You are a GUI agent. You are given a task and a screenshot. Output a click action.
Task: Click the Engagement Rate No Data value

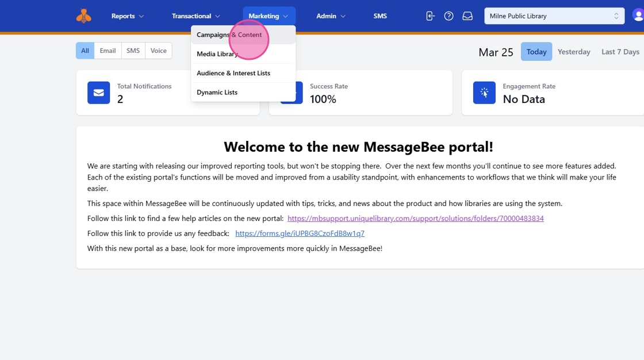(x=524, y=99)
